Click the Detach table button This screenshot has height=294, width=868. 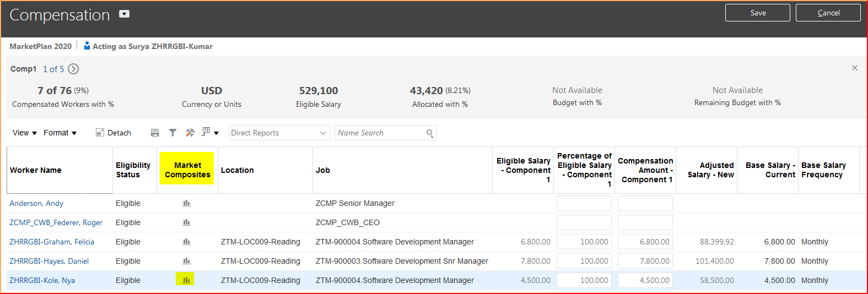click(x=114, y=133)
